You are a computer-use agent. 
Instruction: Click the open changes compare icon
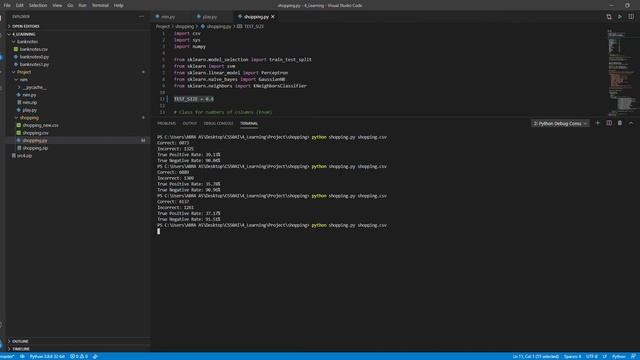point(609,17)
